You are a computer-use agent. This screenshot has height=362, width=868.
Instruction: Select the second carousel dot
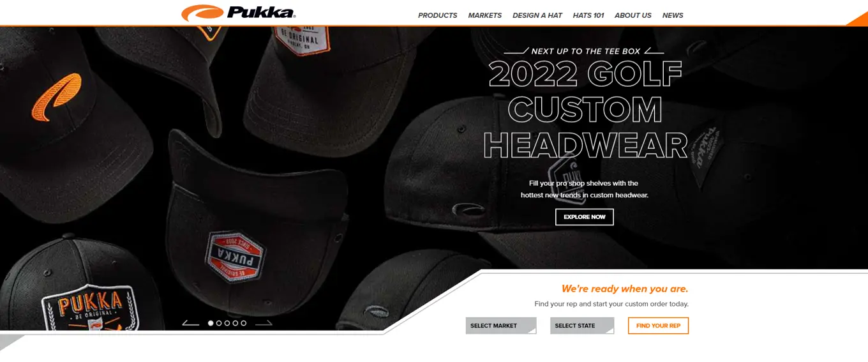pyautogui.click(x=219, y=323)
